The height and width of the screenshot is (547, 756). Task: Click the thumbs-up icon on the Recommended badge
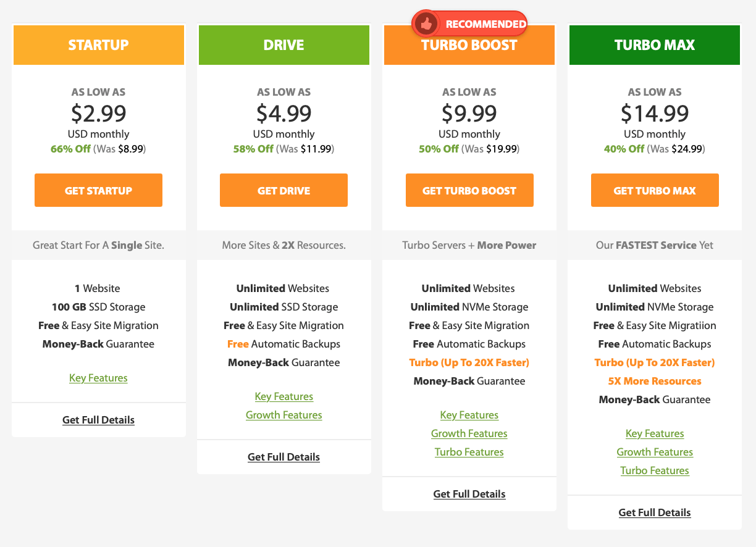[x=426, y=23]
